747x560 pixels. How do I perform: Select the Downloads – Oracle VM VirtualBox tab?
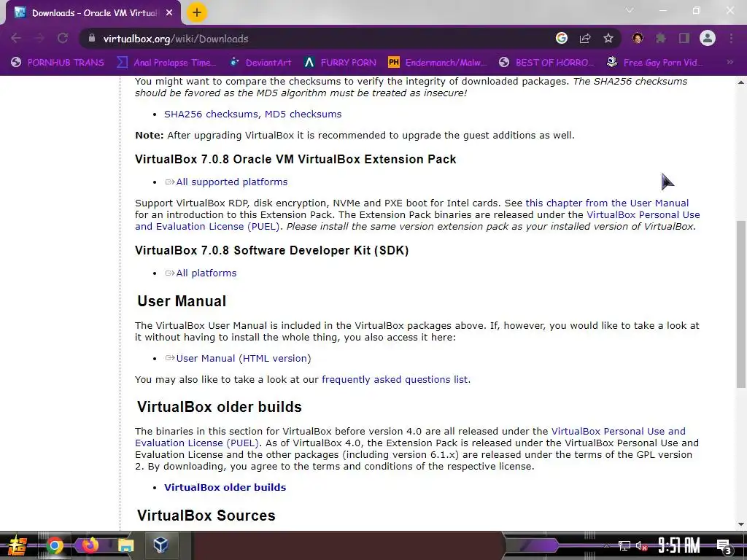[93, 13]
